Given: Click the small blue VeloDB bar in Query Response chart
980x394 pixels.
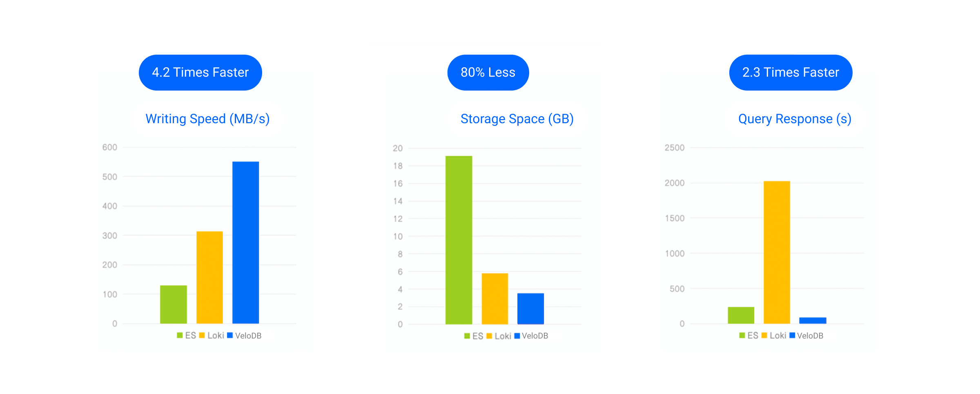Looking at the screenshot, I should (x=813, y=321).
